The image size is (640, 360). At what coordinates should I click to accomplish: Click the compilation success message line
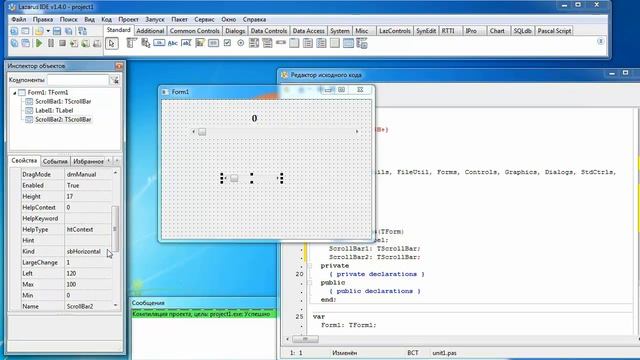coord(203,314)
